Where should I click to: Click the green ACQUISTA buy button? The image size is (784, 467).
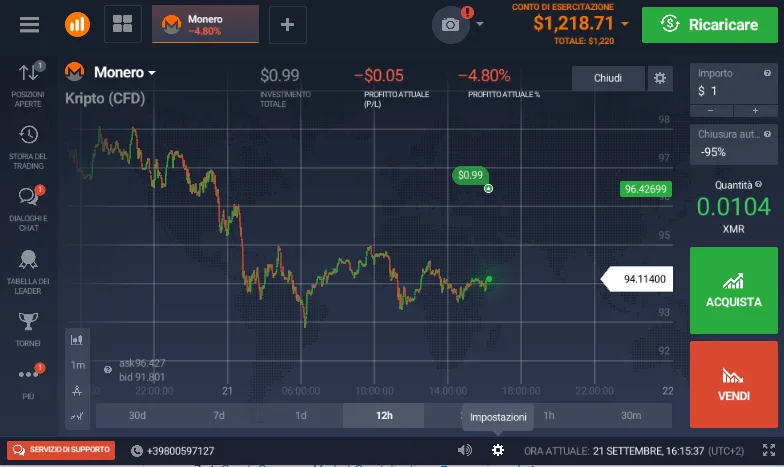coord(734,290)
